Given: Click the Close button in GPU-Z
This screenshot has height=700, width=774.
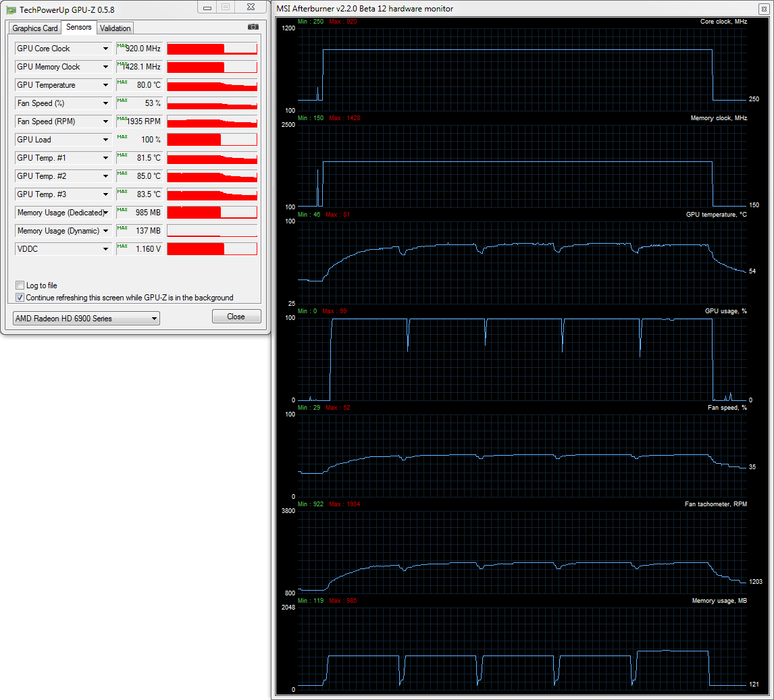Looking at the screenshot, I should pyautogui.click(x=236, y=317).
